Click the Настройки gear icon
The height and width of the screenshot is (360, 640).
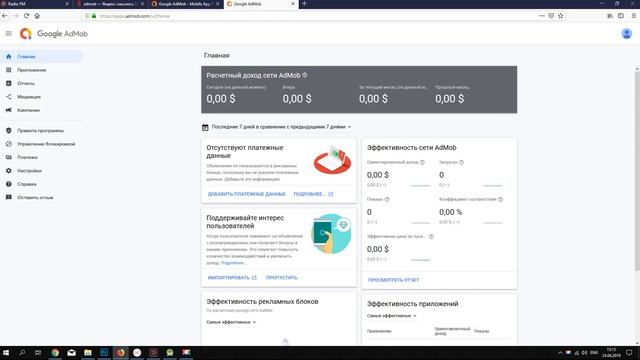9,171
